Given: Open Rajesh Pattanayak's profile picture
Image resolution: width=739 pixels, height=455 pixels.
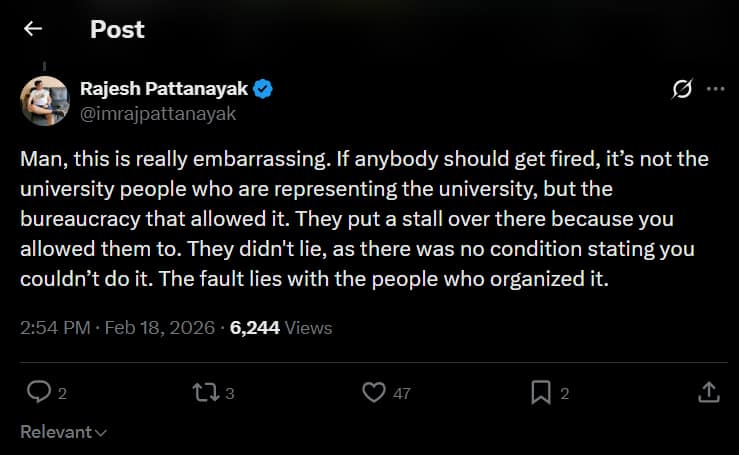Looking at the screenshot, I should pyautogui.click(x=44, y=100).
